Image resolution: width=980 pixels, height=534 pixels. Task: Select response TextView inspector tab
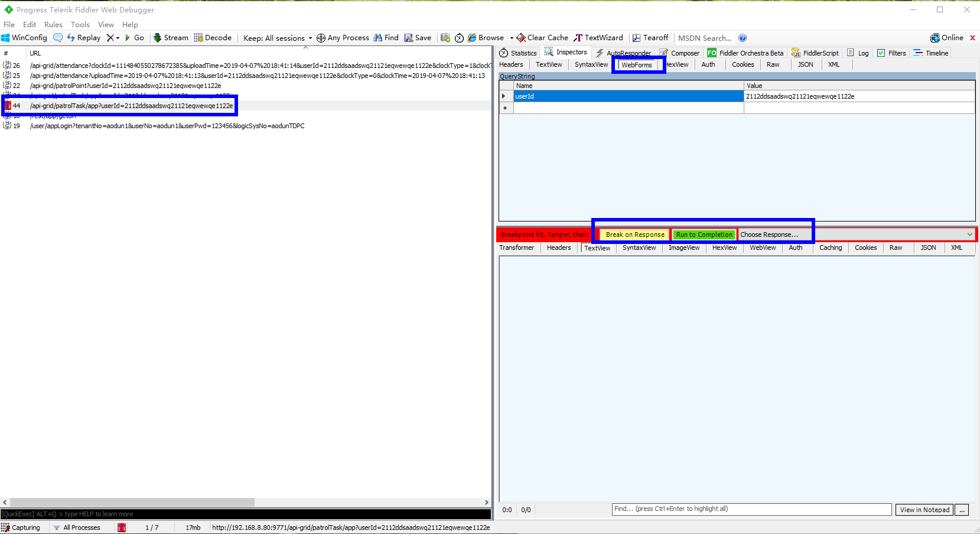pos(597,248)
